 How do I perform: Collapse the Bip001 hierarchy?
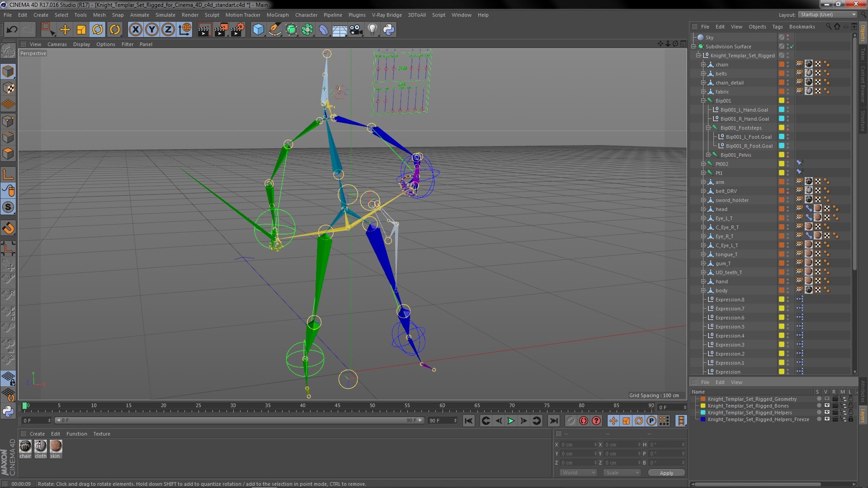(x=703, y=101)
